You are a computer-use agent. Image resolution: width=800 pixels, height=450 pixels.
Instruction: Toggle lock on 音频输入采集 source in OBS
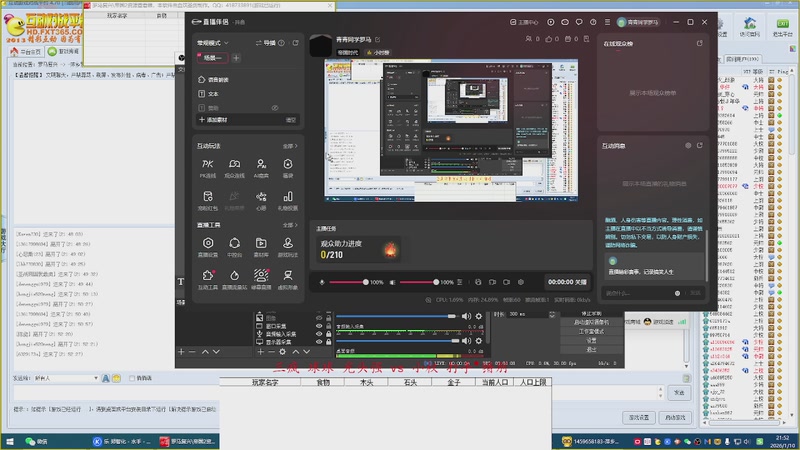point(329,334)
